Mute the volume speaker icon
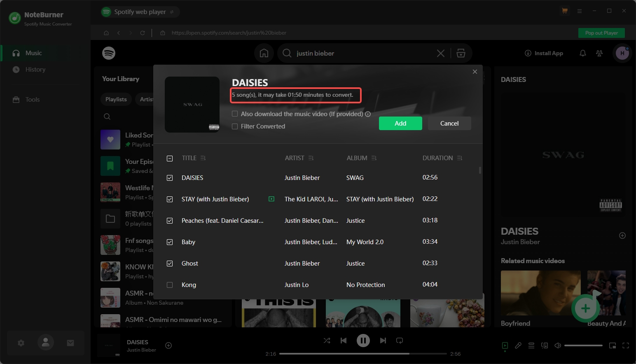This screenshot has height=364, width=636. pos(558,345)
